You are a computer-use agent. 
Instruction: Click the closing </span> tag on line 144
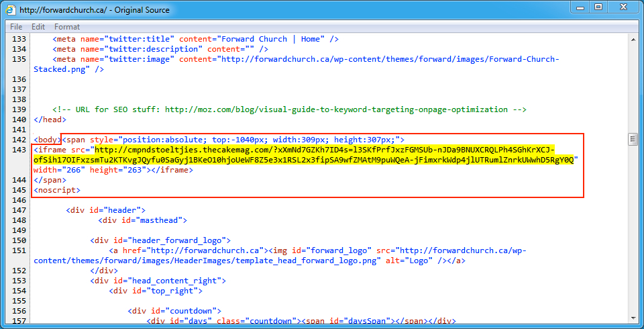[50, 180]
